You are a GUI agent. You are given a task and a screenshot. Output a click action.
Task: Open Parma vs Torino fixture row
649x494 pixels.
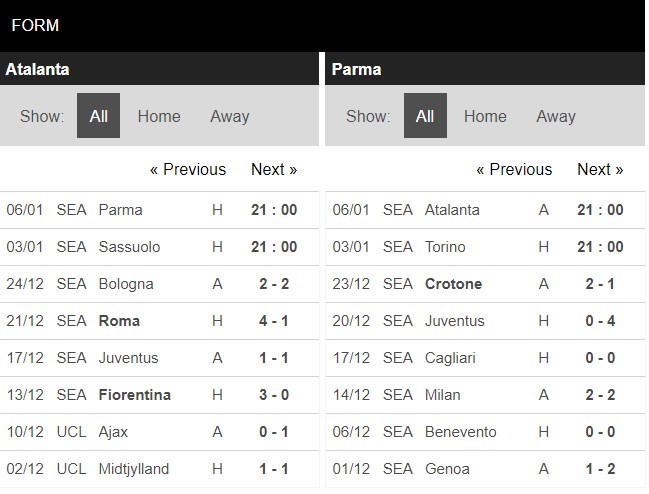click(485, 247)
